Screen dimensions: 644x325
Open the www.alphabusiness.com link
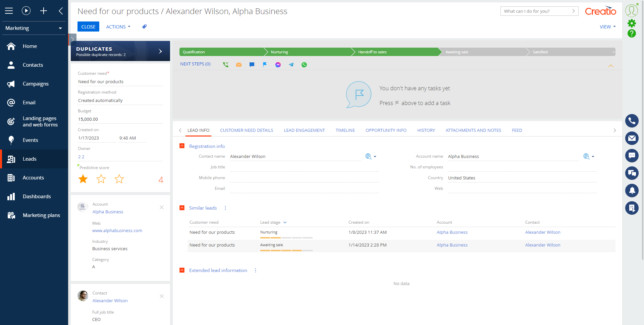tap(117, 231)
